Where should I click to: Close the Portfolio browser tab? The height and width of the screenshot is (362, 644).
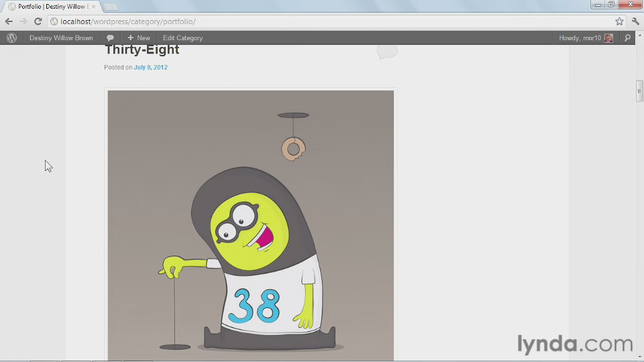pyautogui.click(x=94, y=7)
